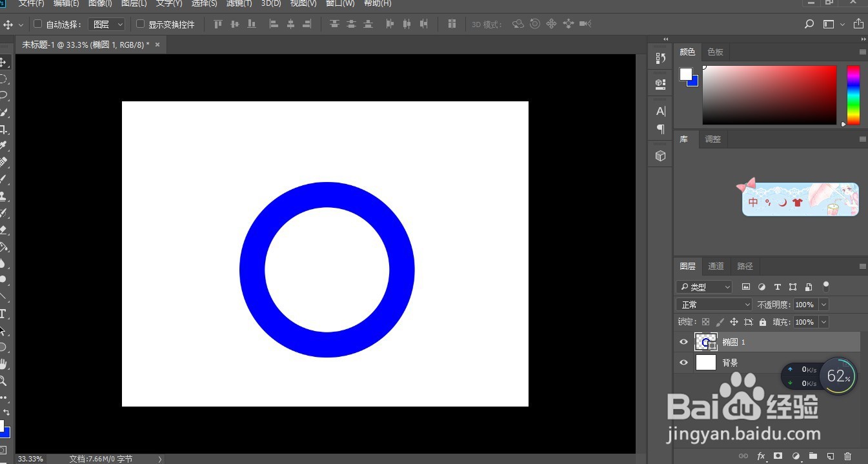Select the Crop tool
The width and height of the screenshot is (868, 464).
(3, 129)
